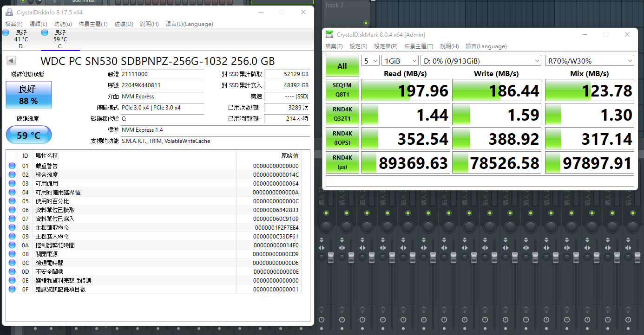Click the status circle for 0C 總通電時間
Viewport: 644px width, 335px height.
(x=12, y=263)
